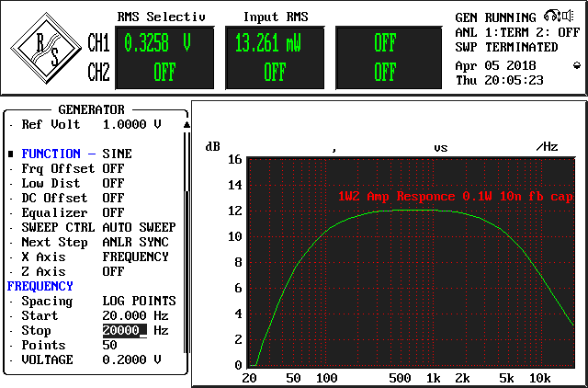Toggle the Equalizer setting
Image resolution: width=588 pixels, height=388 pixels.
(x=113, y=212)
